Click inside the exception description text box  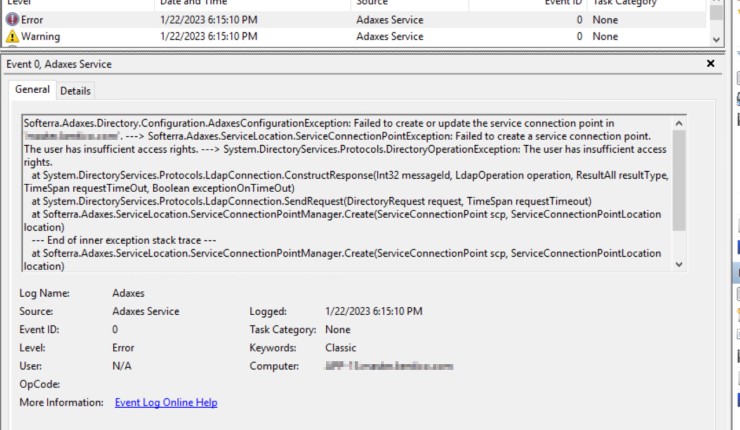point(340,190)
